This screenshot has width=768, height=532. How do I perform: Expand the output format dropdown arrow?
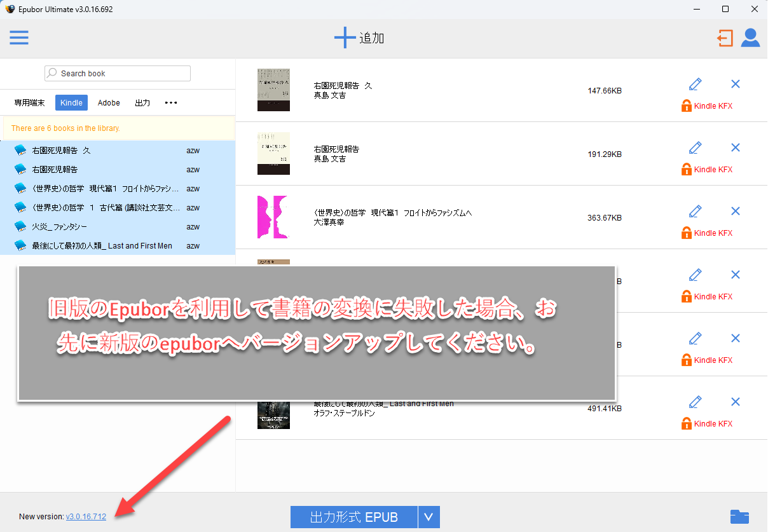point(429,517)
